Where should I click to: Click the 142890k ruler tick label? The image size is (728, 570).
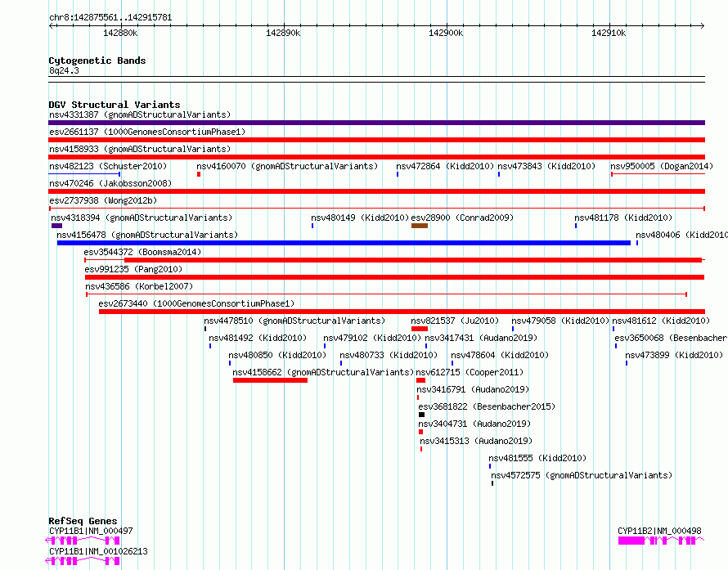283,33
